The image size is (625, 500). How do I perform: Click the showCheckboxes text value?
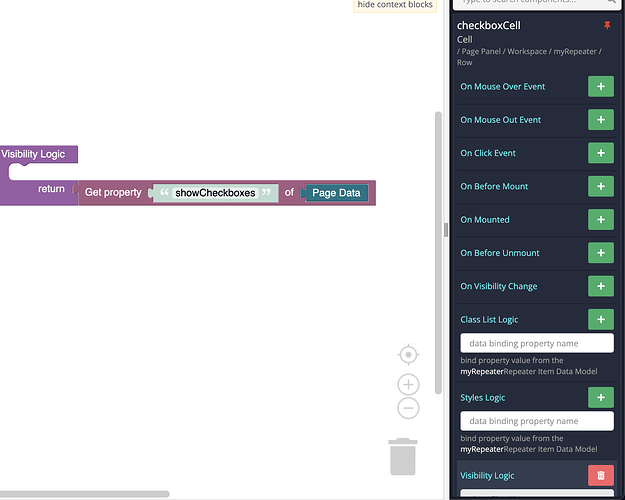click(215, 193)
